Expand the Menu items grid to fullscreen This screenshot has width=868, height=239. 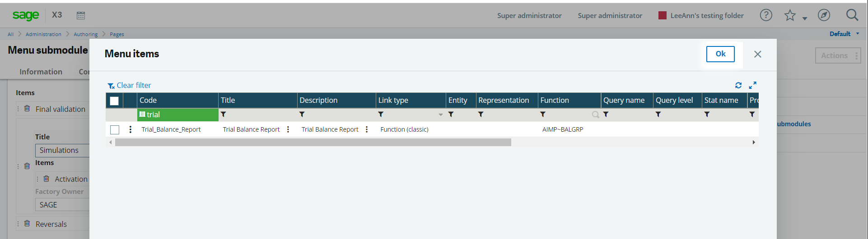[752, 85]
